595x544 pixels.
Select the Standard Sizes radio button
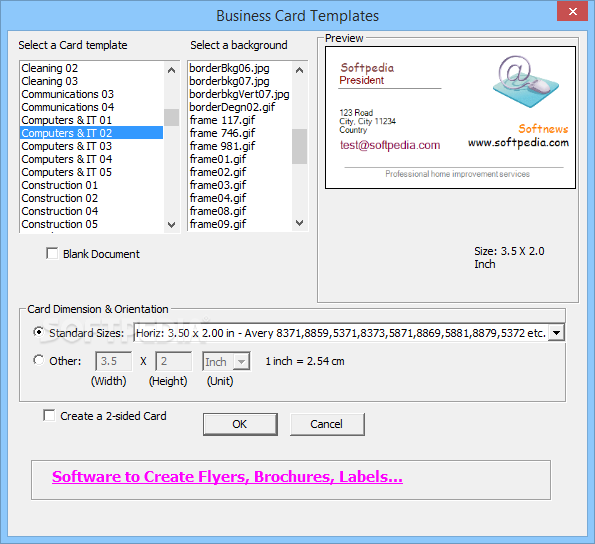[x=39, y=332]
